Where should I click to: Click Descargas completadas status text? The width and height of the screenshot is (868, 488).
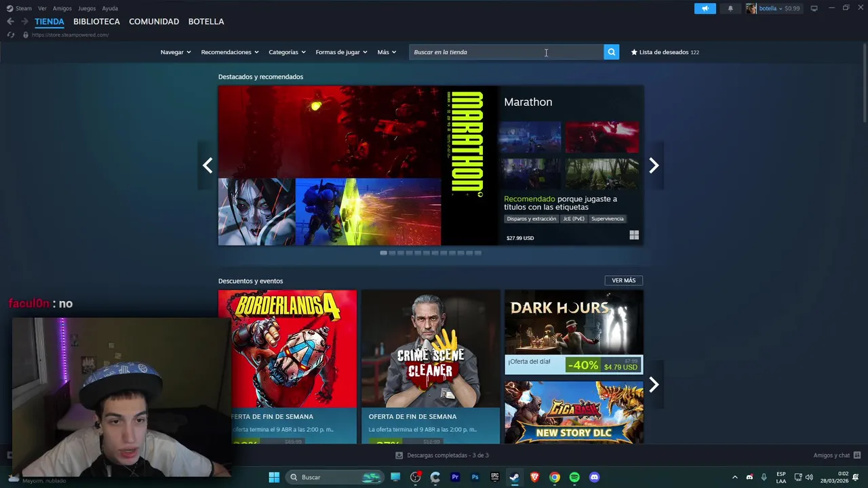coord(448,455)
